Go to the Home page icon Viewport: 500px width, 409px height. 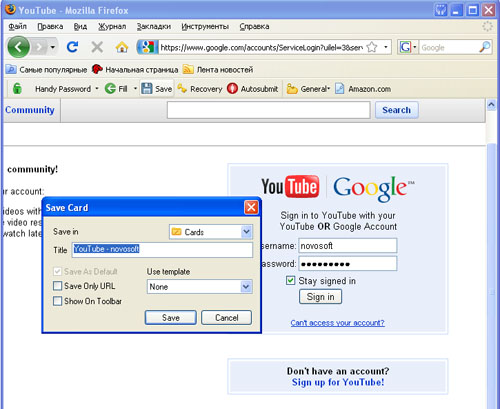tap(122, 47)
